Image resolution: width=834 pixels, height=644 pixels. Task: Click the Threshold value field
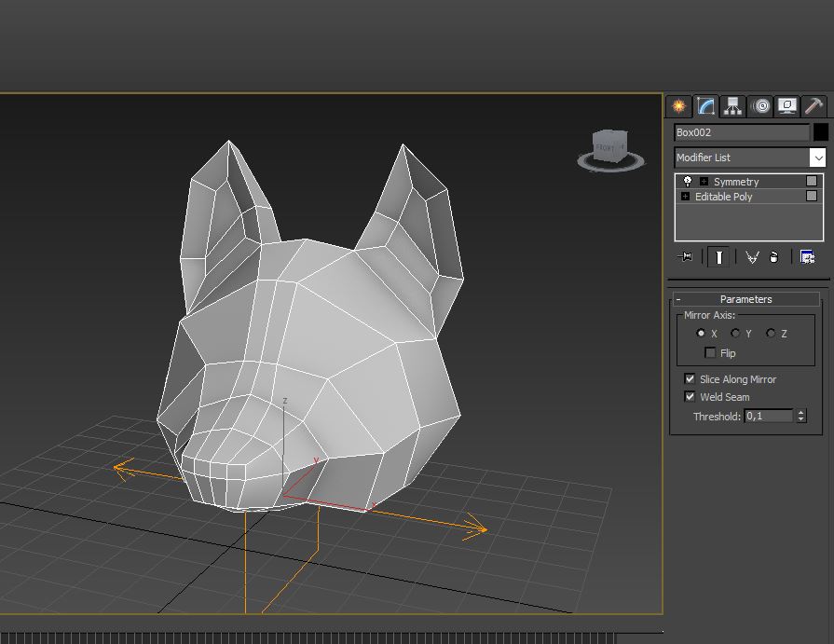coord(769,417)
